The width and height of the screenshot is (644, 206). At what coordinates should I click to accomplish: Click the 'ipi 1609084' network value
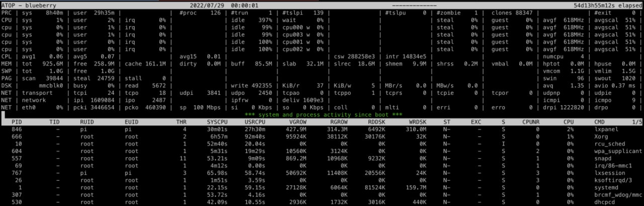point(94,100)
